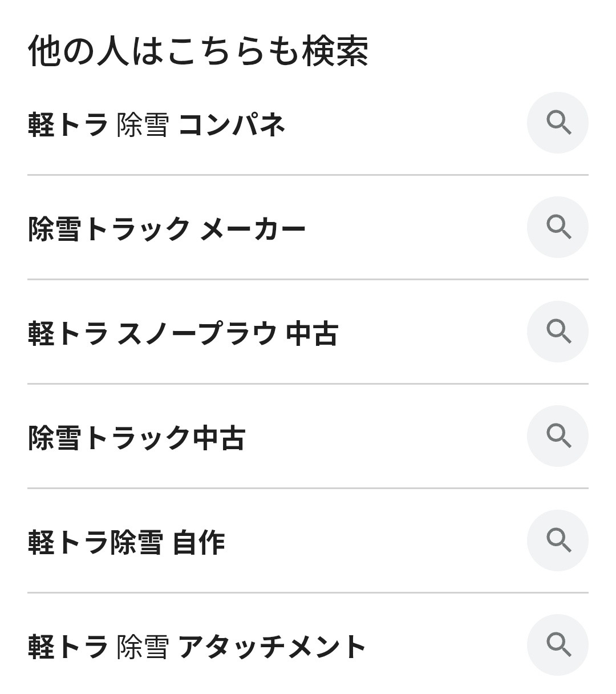Click the search icon next to 軽トラ除雪 自作
616x694 pixels.
coord(557,540)
